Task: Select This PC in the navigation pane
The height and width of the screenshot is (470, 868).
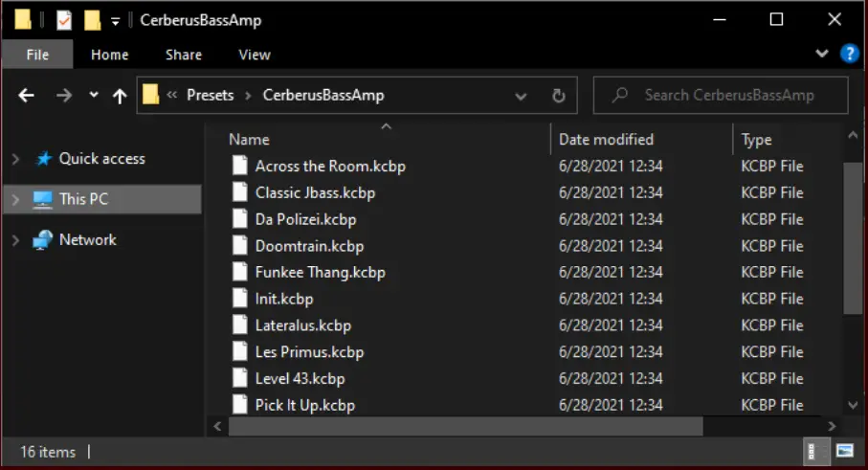Action: point(84,199)
